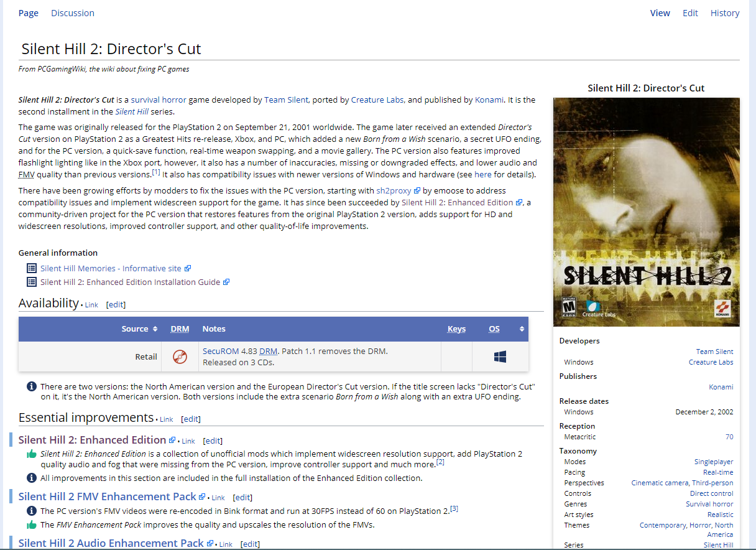Screen dimensions: 756x550
Task: Edit the Availability section
Action: tap(116, 305)
